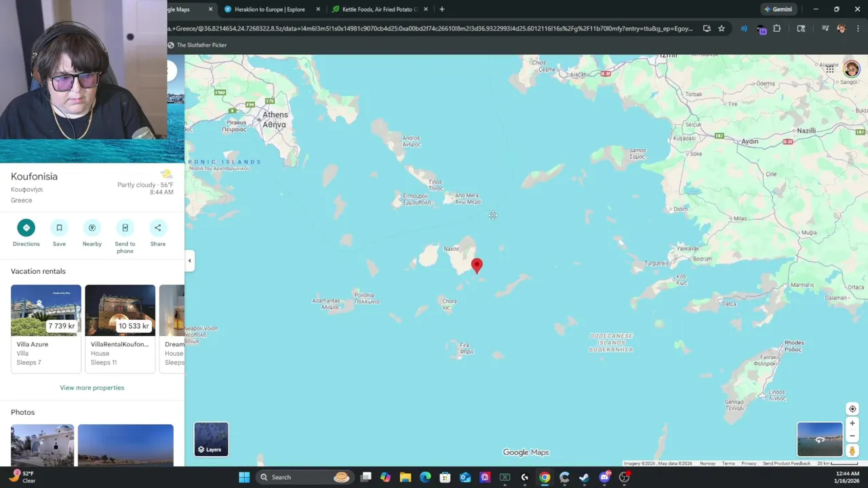Screen dimensions: 868x488
Task: Open the taskbar weather widget
Action: click(x=22, y=477)
